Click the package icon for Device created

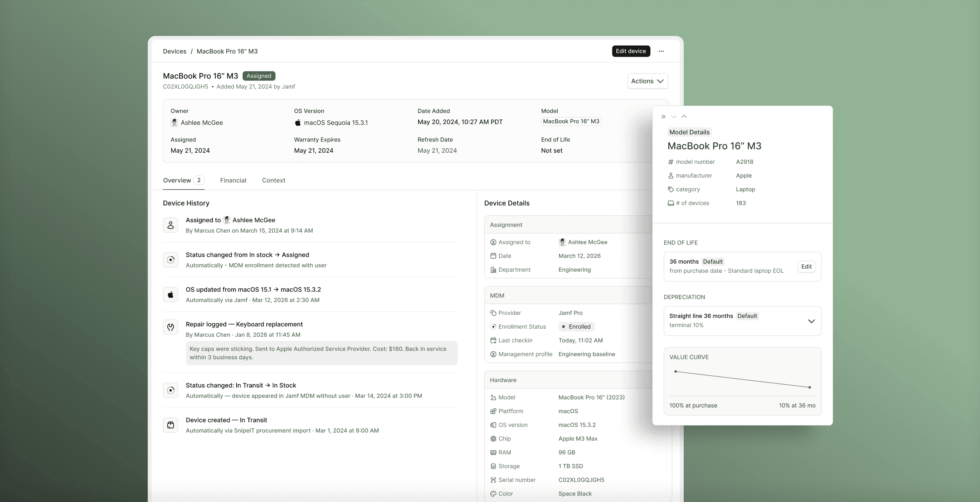pyautogui.click(x=171, y=425)
